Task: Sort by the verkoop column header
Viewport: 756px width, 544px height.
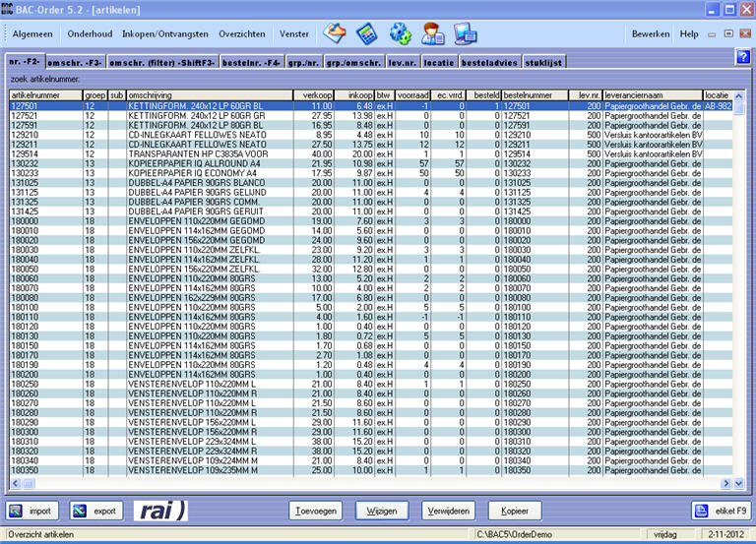Action: tap(314, 94)
